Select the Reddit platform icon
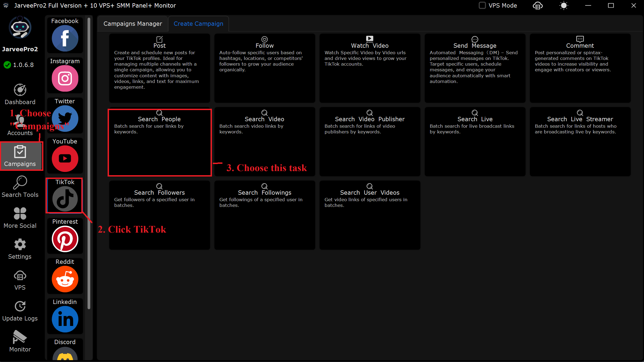The height and width of the screenshot is (362, 644). (65, 279)
